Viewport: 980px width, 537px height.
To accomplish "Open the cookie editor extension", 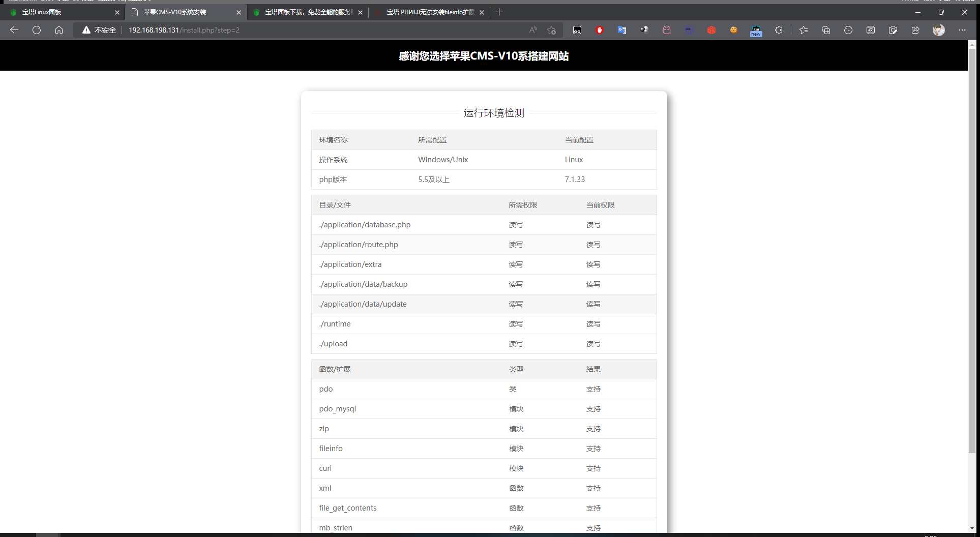I will (x=734, y=30).
